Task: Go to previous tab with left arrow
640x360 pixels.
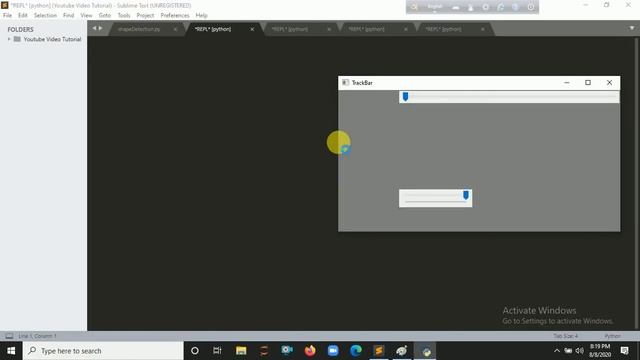Action: point(94,28)
